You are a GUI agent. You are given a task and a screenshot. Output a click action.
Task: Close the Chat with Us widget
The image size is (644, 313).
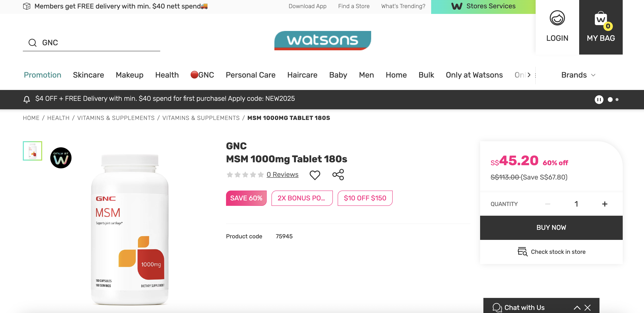(587, 308)
